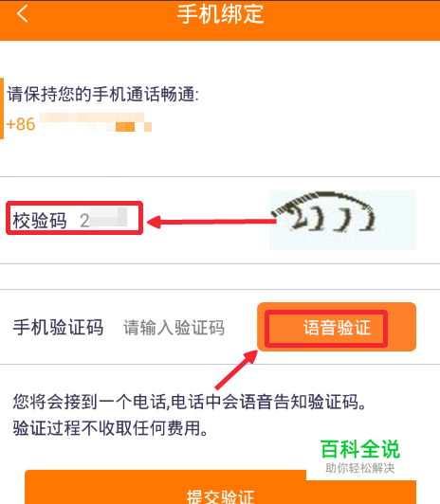Click the orange bar beside phone number

2,108
